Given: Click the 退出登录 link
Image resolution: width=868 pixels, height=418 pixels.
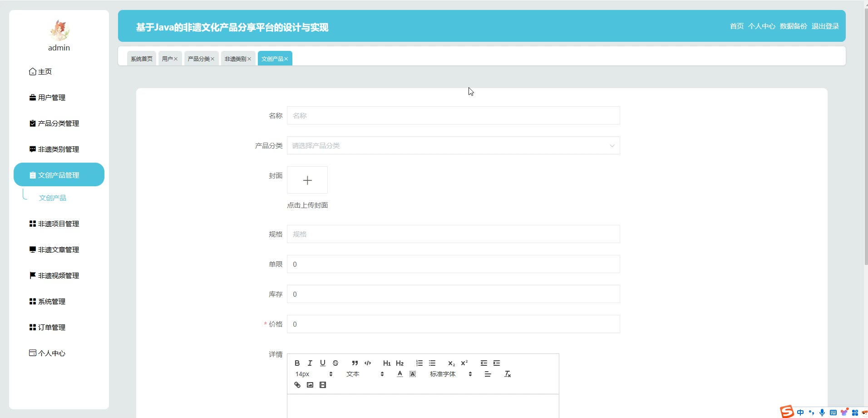Looking at the screenshot, I should (x=825, y=26).
